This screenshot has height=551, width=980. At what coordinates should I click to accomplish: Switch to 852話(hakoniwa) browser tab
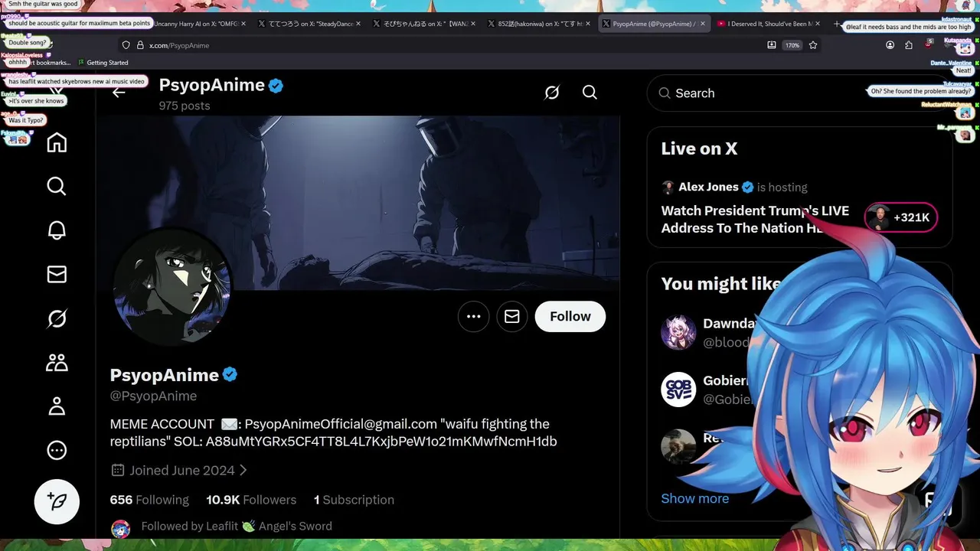[x=539, y=24]
